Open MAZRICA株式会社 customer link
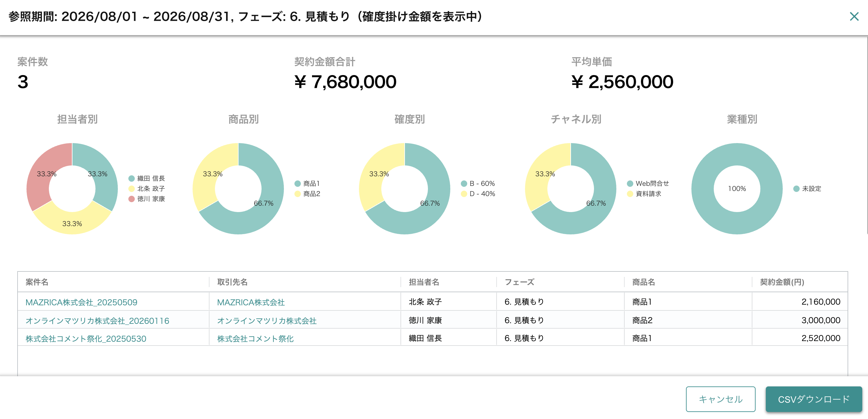The image size is (868, 419). point(251,302)
